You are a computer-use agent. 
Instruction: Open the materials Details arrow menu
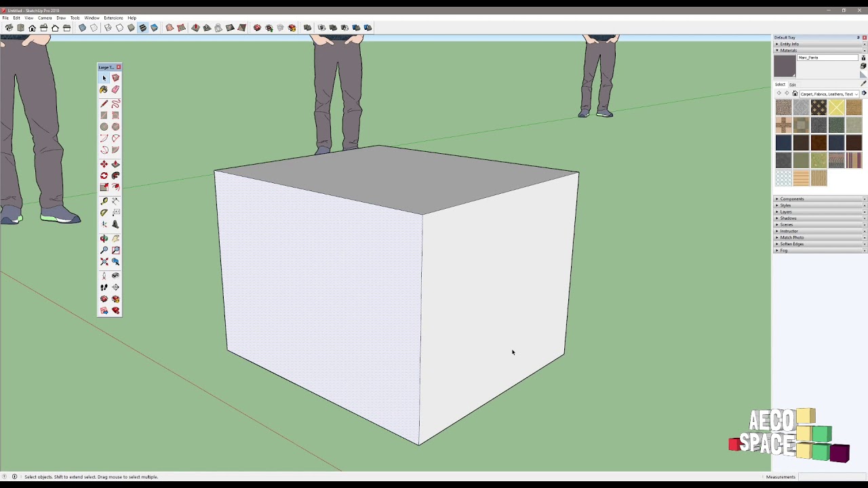click(864, 94)
